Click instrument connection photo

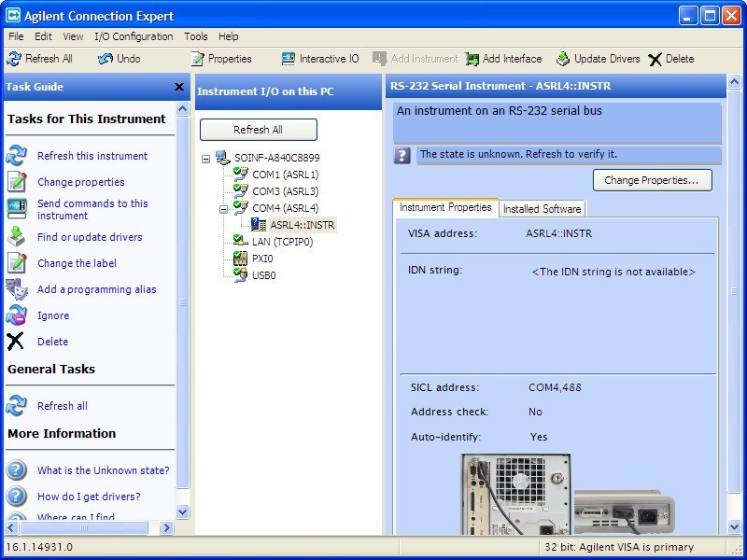tap(568, 494)
